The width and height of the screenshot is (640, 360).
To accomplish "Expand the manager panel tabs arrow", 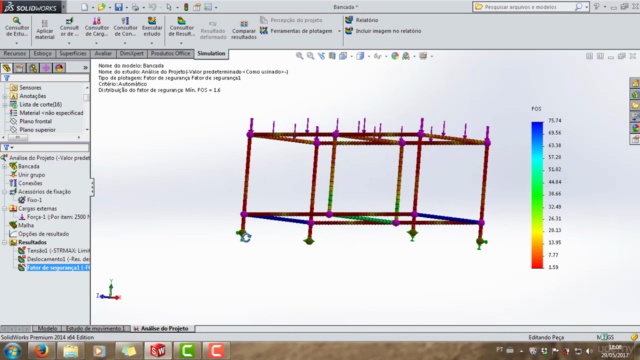I will click(x=85, y=68).
